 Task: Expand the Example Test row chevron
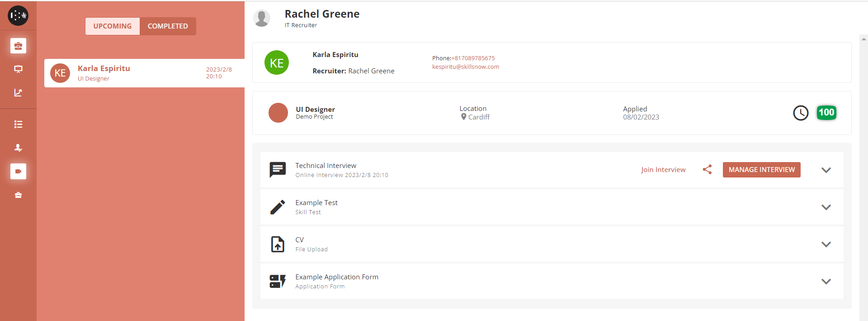[x=826, y=207]
